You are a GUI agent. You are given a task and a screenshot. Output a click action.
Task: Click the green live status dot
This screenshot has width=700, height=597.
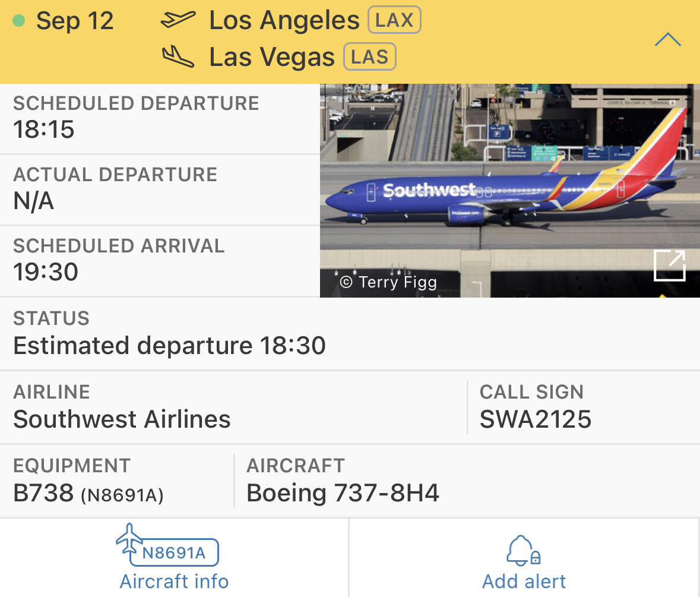(x=19, y=21)
